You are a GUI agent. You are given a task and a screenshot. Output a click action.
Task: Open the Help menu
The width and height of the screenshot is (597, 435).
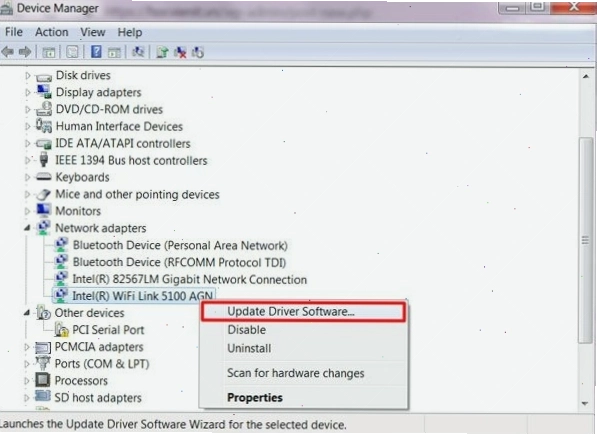tap(129, 32)
